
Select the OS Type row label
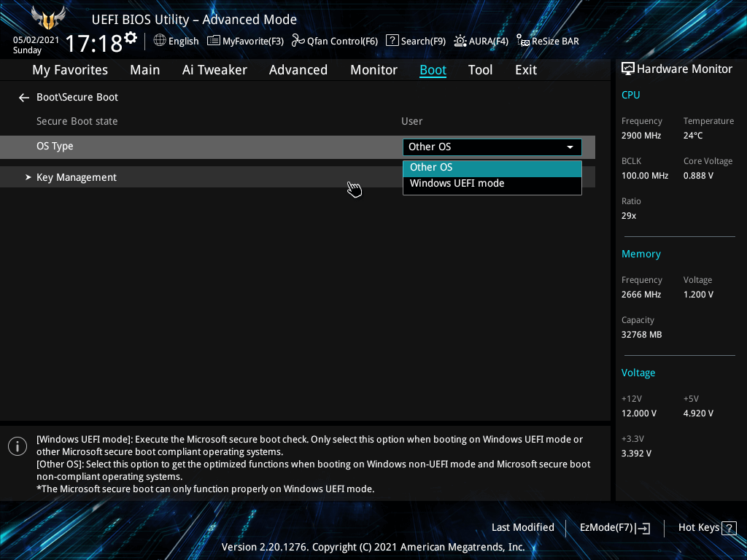pos(55,146)
